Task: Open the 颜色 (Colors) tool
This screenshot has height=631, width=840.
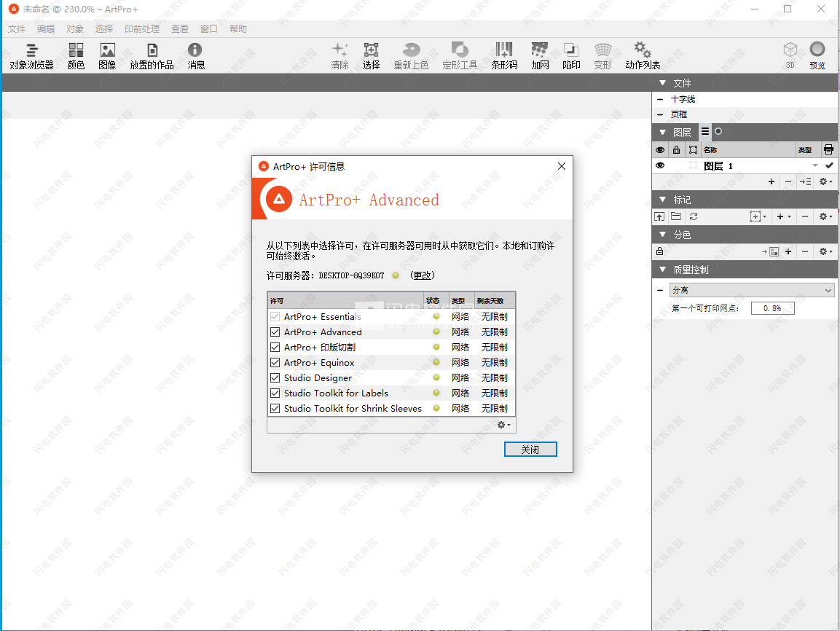Action: click(x=76, y=55)
